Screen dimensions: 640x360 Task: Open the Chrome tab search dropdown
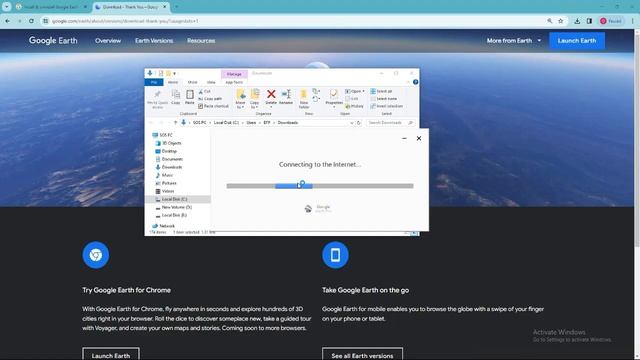[x=7, y=7]
